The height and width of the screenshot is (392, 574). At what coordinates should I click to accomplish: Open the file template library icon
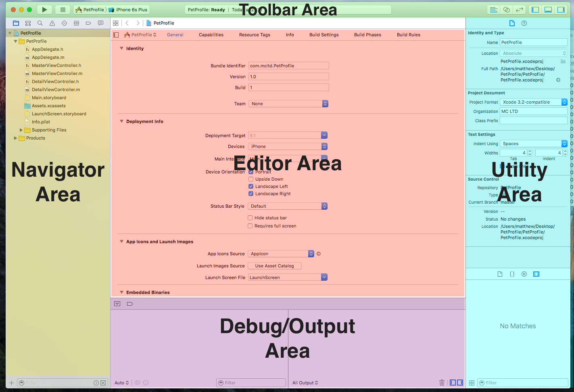point(500,274)
